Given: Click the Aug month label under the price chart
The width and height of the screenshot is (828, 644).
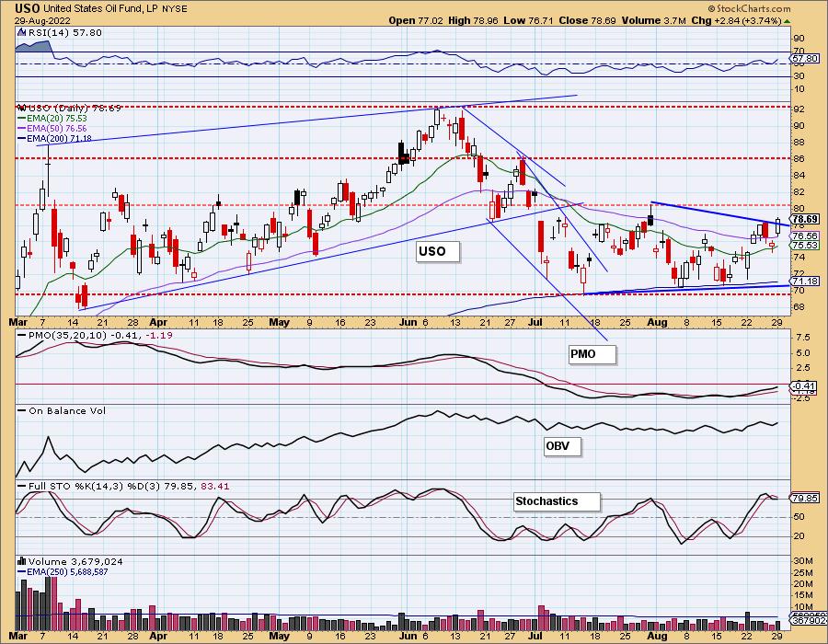Looking at the screenshot, I should [x=658, y=323].
